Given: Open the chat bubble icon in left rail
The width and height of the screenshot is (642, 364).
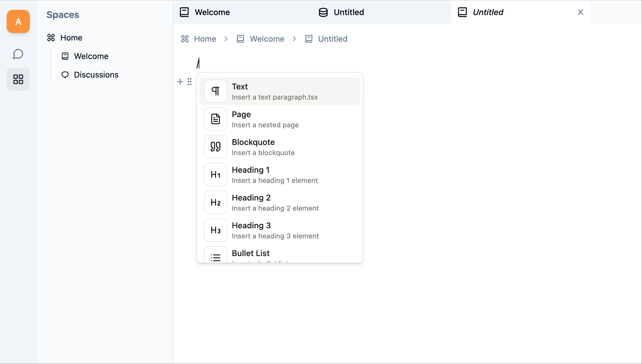Looking at the screenshot, I should coord(18,54).
